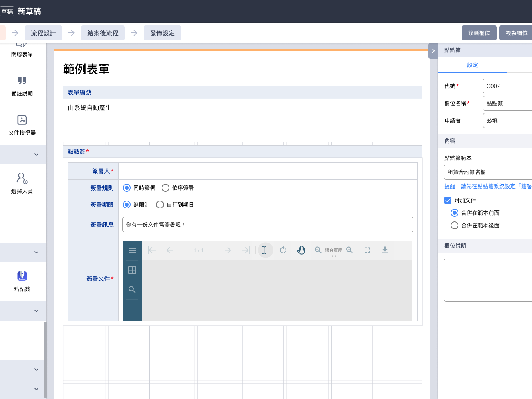532x399 pixels.
Task: Click the 欄位說明 text area
Action: (x=488, y=280)
